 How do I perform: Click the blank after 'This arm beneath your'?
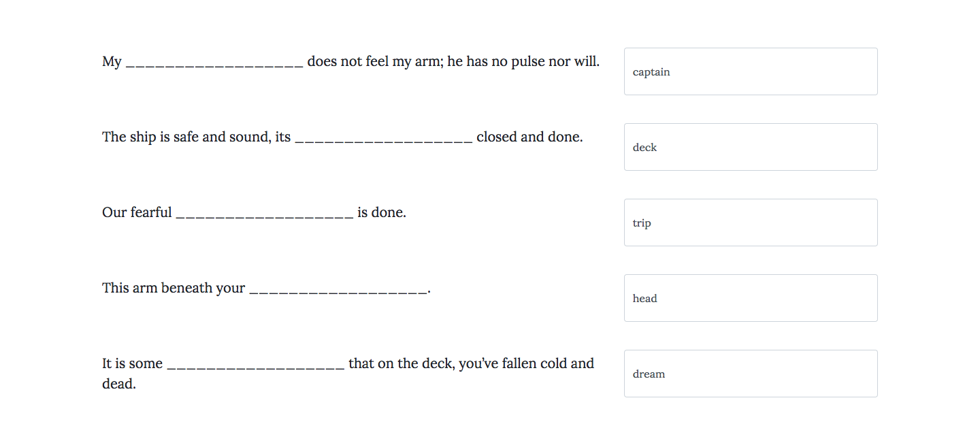tap(338, 289)
